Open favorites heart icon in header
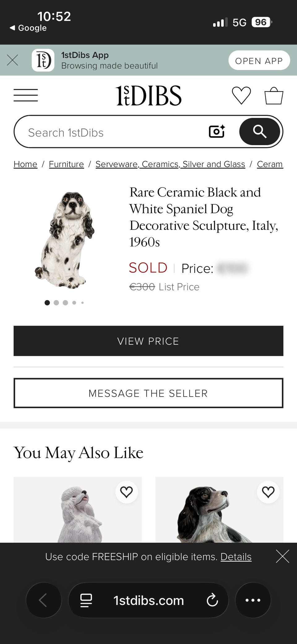 pos(241,95)
